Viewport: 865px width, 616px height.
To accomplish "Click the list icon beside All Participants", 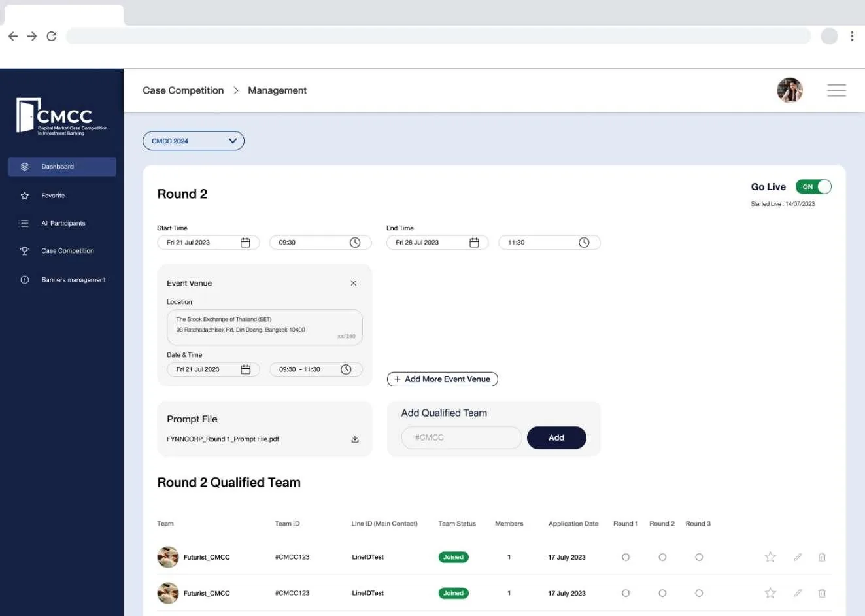I will click(25, 223).
